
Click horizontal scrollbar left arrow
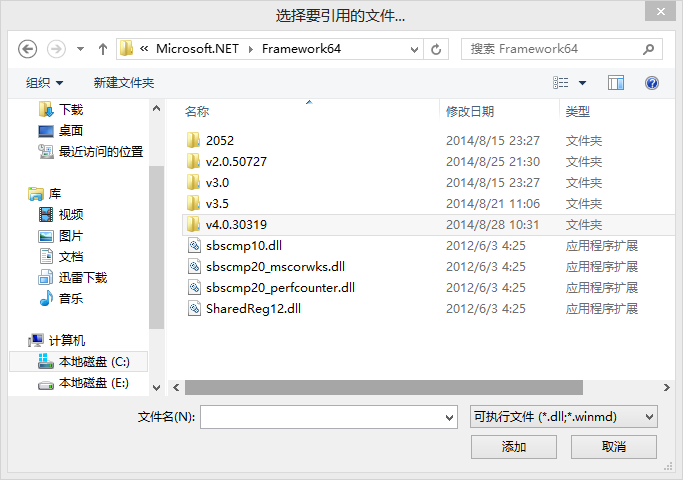(x=176, y=387)
